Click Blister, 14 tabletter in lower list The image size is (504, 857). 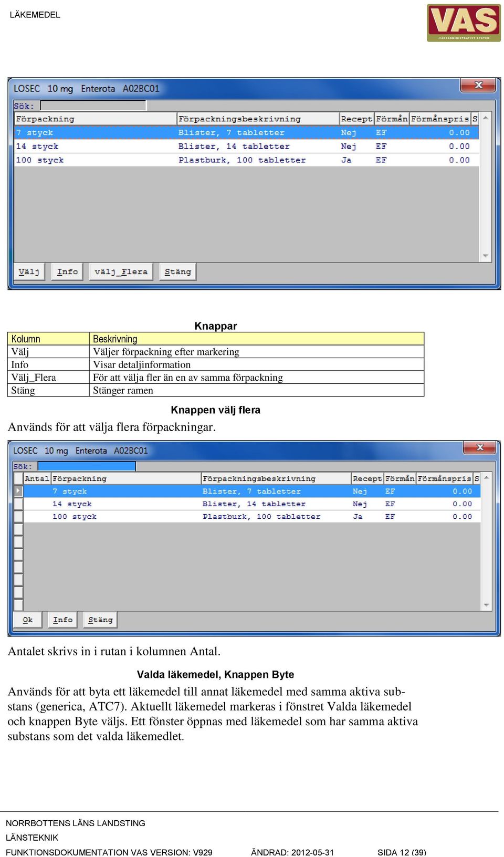254,504
